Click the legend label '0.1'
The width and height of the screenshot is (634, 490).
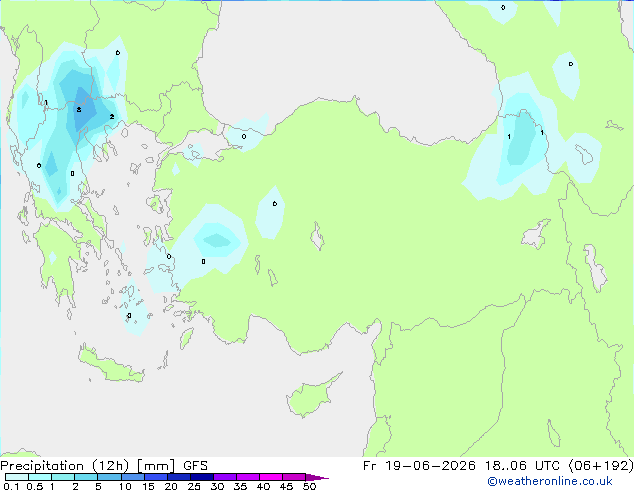coord(11,486)
